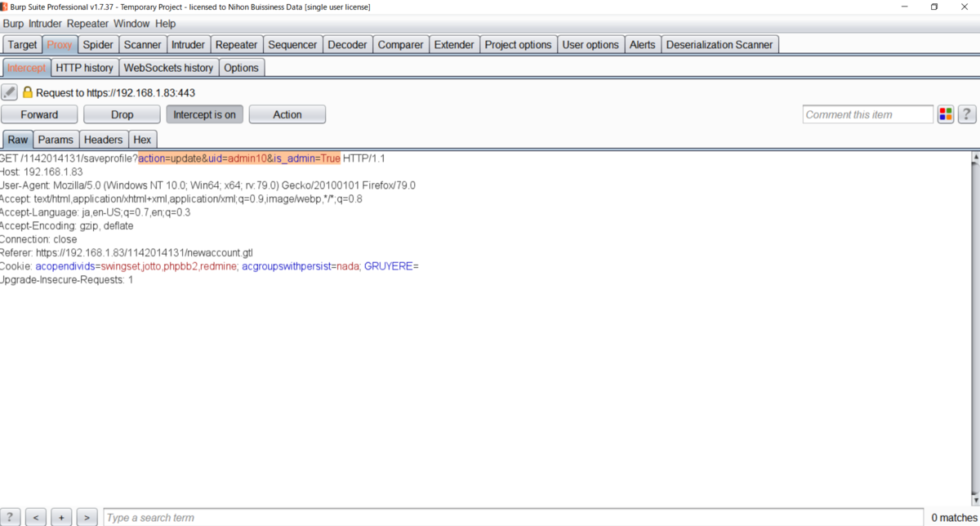Image resolution: width=980 pixels, height=526 pixels.
Task: Open the Project options tab
Action: [519, 44]
